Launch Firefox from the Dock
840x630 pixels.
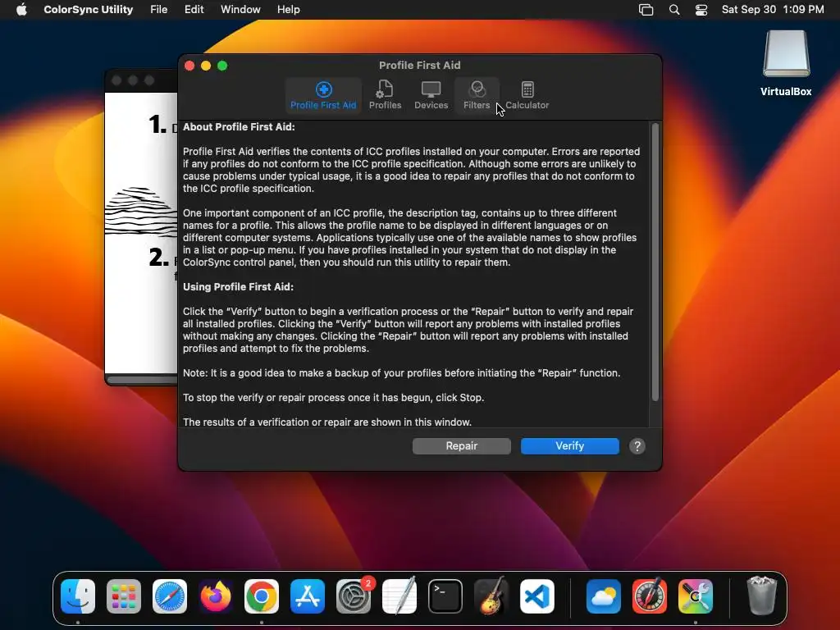(216, 596)
